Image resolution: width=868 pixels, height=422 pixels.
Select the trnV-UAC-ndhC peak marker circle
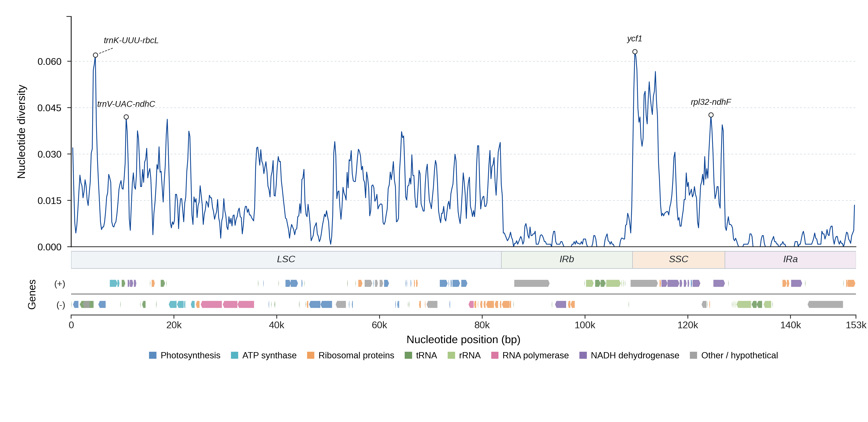coord(126,117)
